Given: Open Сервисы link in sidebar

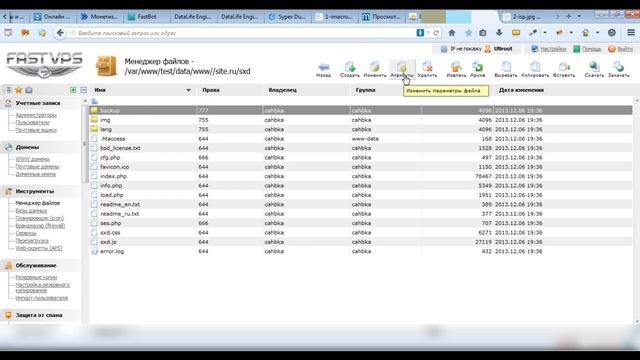Looking at the screenshot, I should click(26, 233).
